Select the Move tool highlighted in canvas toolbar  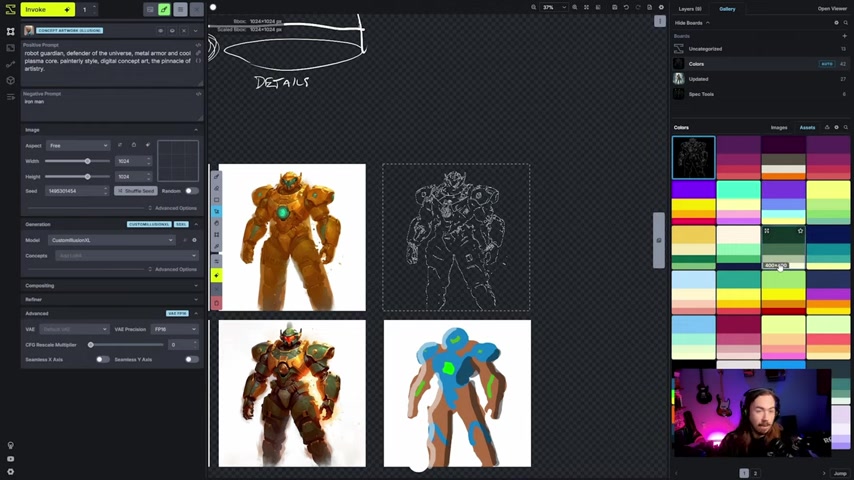click(x=216, y=211)
